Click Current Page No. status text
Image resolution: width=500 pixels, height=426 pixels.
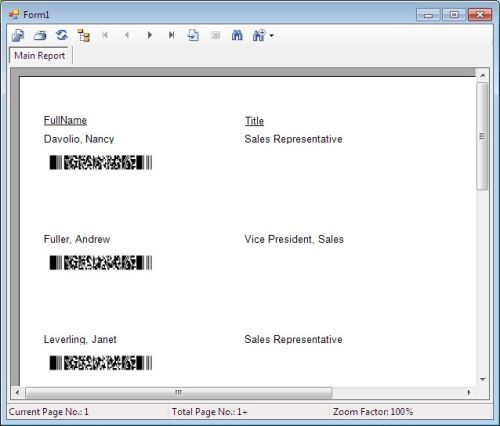(x=49, y=412)
